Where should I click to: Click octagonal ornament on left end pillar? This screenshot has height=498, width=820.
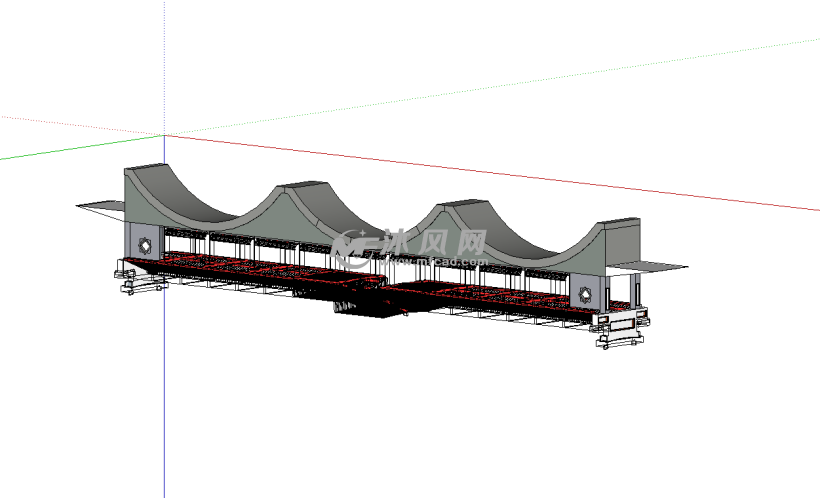point(145,245)
